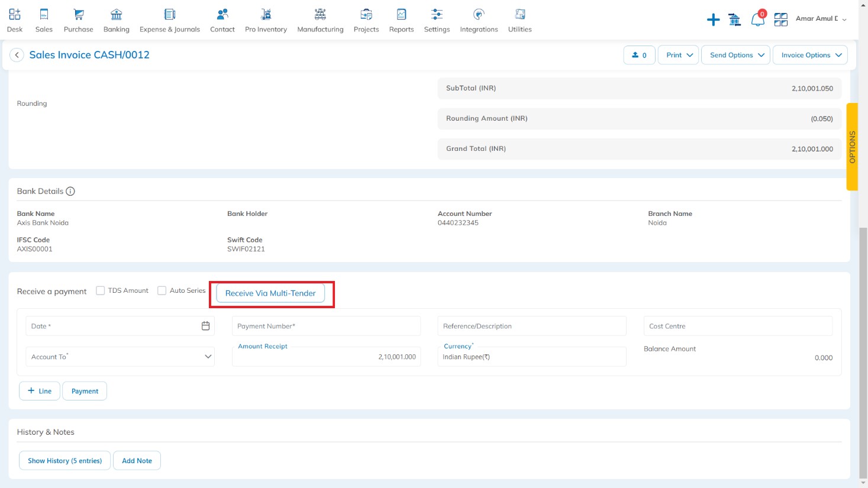Open the Utilities module icon
868x488 pixels.
click(x=520, y=14)
